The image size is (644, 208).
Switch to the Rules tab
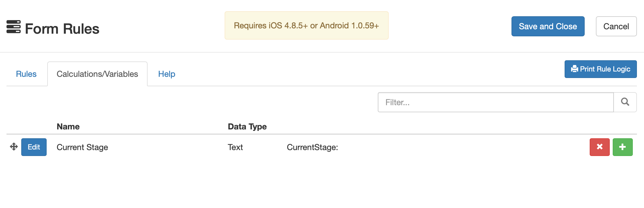[26, 74]
